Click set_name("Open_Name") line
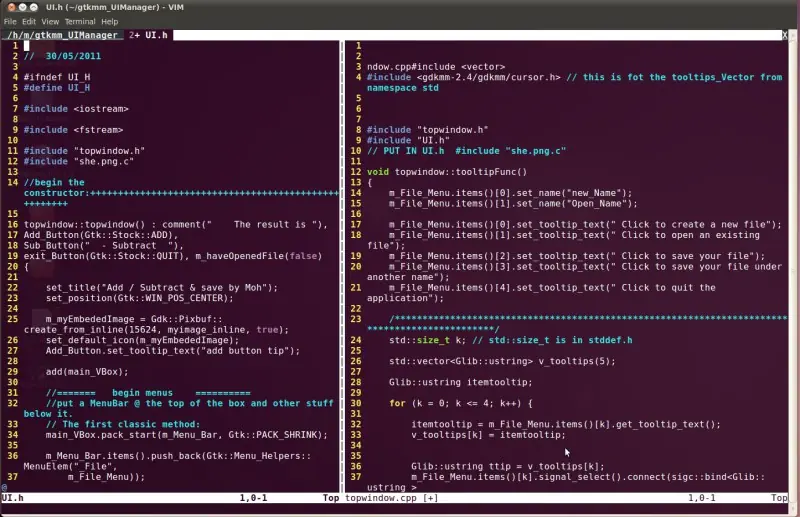Image resolution: width=800 pixels, height=517 pixels. [513, 204]
